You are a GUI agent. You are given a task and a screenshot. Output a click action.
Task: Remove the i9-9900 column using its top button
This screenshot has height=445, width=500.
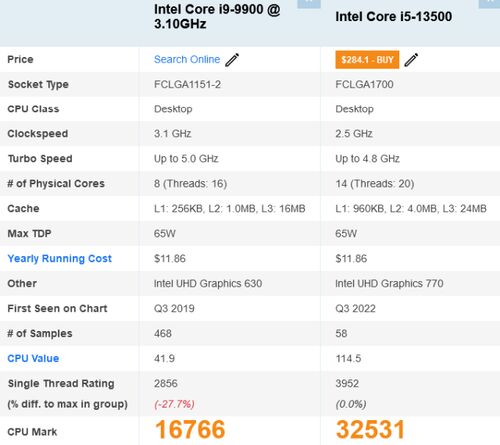point(309,3)
